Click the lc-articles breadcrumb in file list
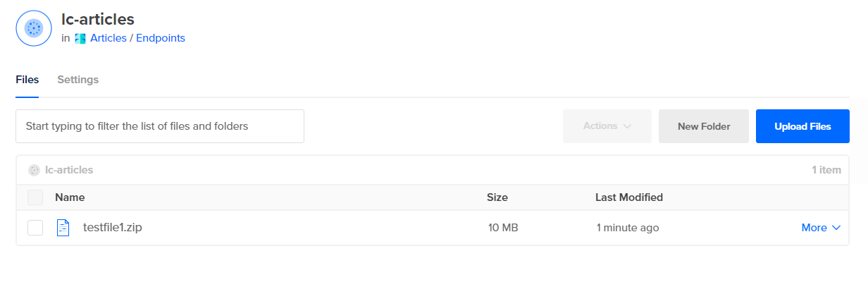This screenshot has width=868, height=287. click(x=69, y=170)
